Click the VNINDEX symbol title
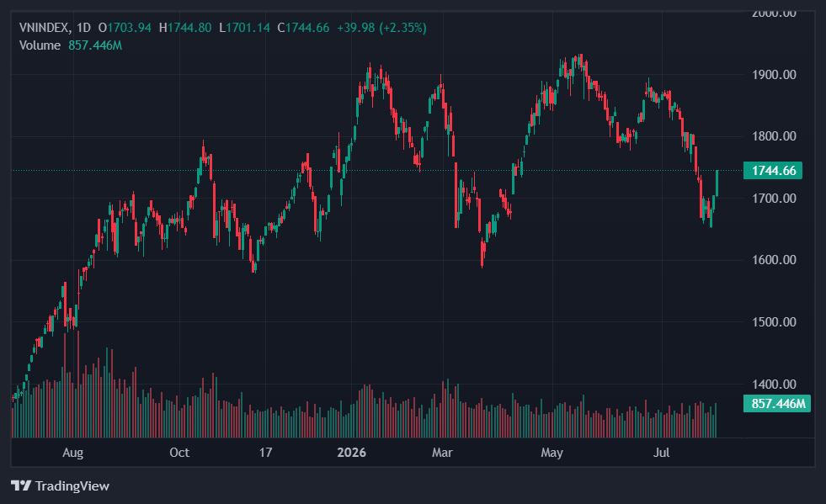 point(43,28)
